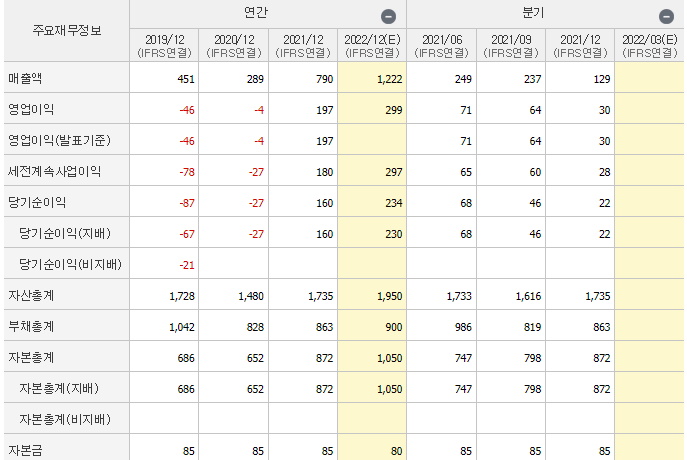The height and width of the screenshot is (460, 687).
Task: Select the 2021/09 quarterly column header
Action: tap(511, 46)
